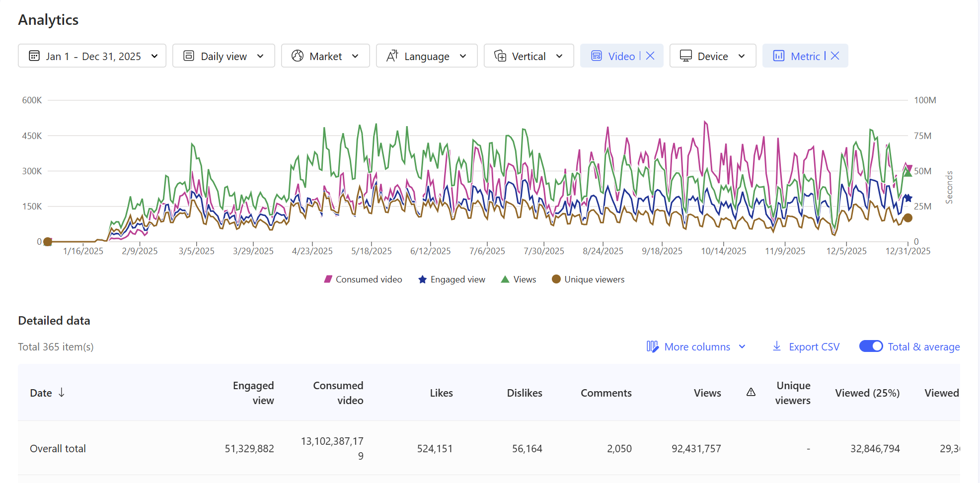Click the Date sort arrow icon
Screen dimensions: 980x483
pos(62,392)
